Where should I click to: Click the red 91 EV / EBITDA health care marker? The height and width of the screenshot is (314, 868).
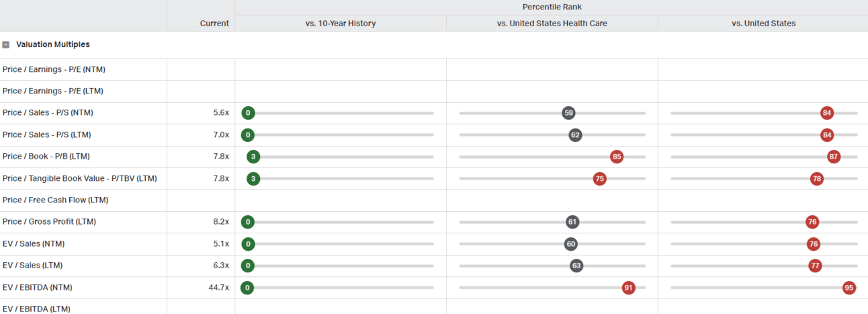coord(629,288)
